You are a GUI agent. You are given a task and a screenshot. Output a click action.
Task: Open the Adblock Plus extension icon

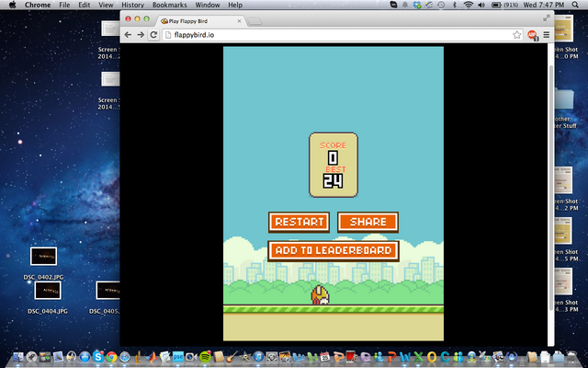pyautogui.click(x=533, y=35)
